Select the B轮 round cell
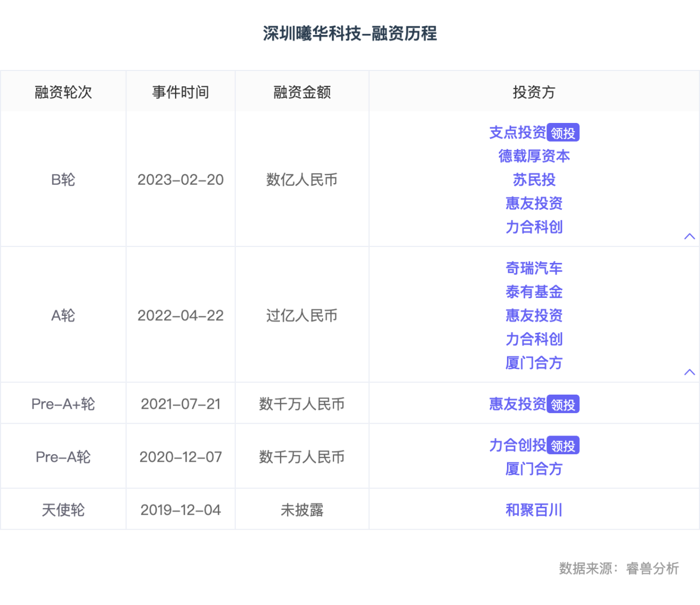 tap(63, 180)
